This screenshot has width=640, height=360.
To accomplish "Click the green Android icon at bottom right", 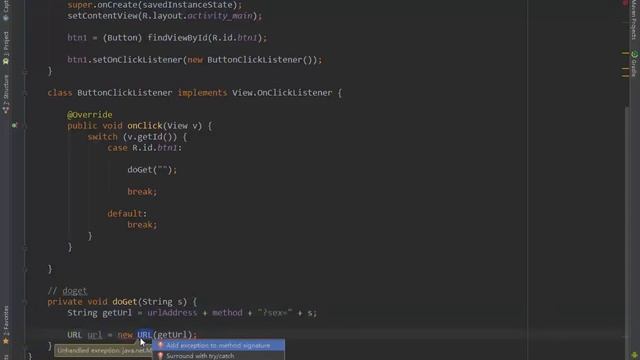I will click(x=634, y=356).
